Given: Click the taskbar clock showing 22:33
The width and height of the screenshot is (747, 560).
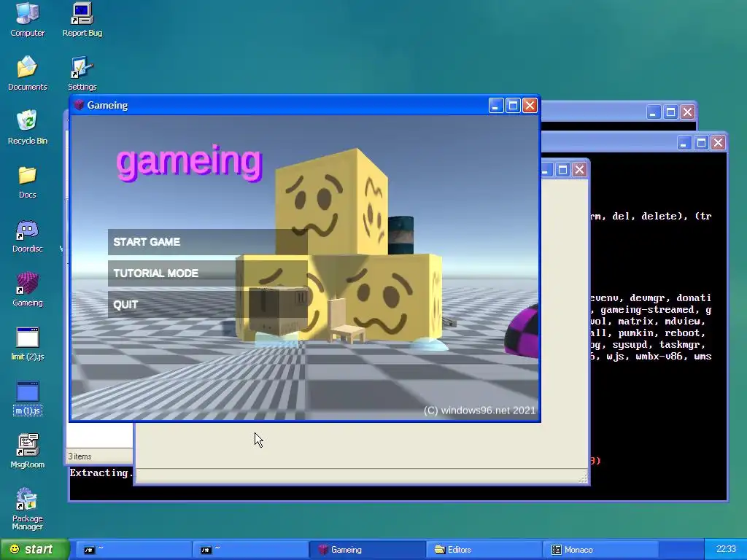Looking at the screenshot, I should pyautogui.click(x=726, y=549).
